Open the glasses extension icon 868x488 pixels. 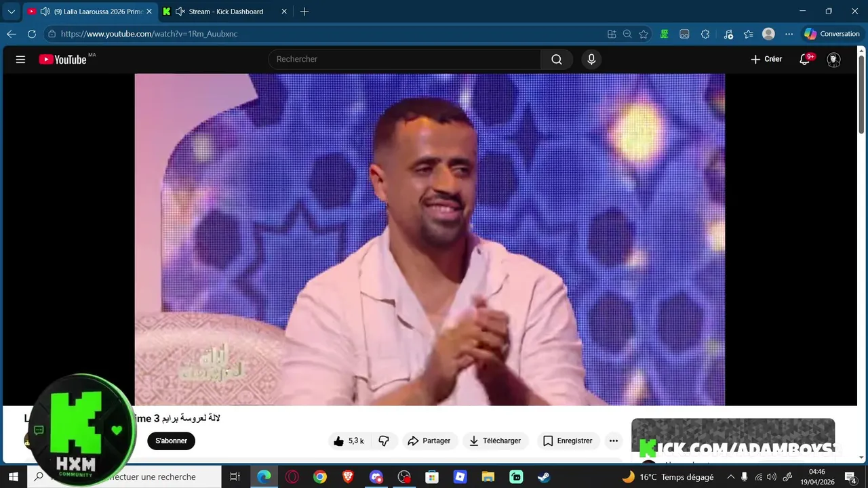click(685, 34)
